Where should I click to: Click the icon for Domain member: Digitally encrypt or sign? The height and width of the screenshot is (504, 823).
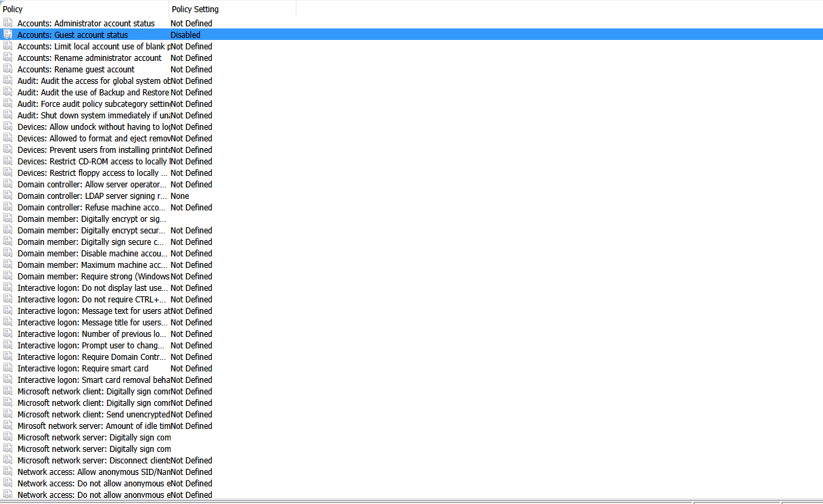pos(7,219)
